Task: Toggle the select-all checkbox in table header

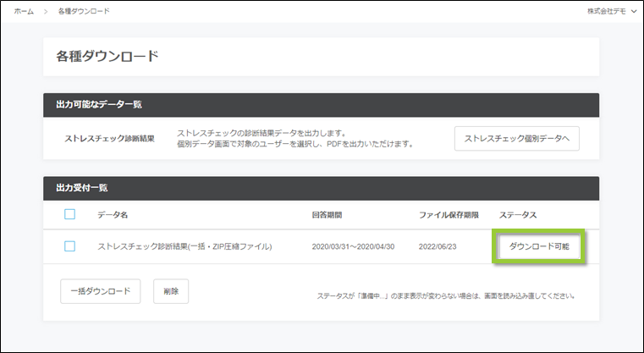Action: (70, 214)
